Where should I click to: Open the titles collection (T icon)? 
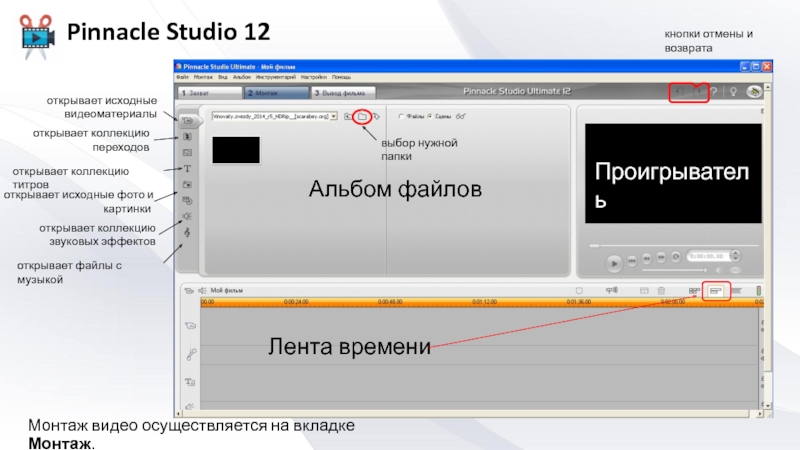coord(187,168)
